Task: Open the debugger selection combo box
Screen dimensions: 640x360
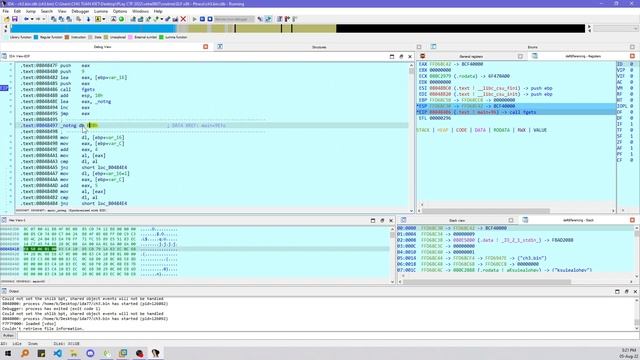Action: (234, 19)
